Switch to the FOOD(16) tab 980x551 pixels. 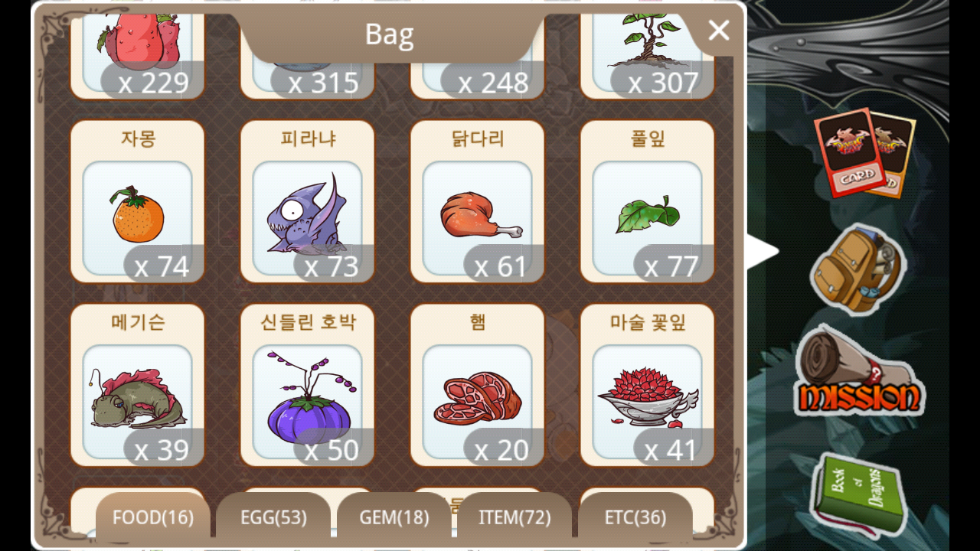153,518
